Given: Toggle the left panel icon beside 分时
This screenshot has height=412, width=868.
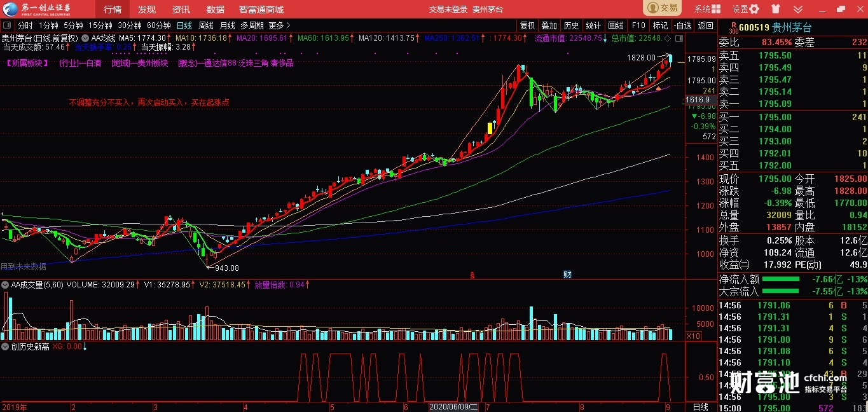Looking at the screenshot, I should point(8,25).
